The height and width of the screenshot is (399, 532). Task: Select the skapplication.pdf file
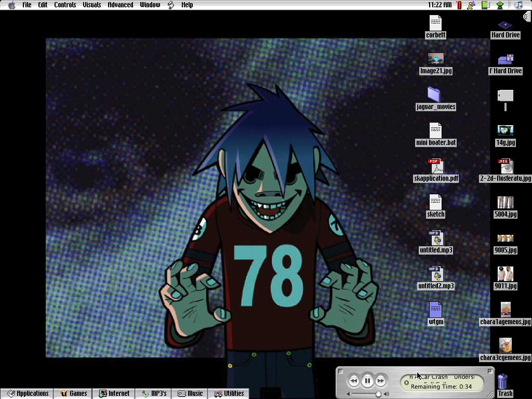coord(436,166)
